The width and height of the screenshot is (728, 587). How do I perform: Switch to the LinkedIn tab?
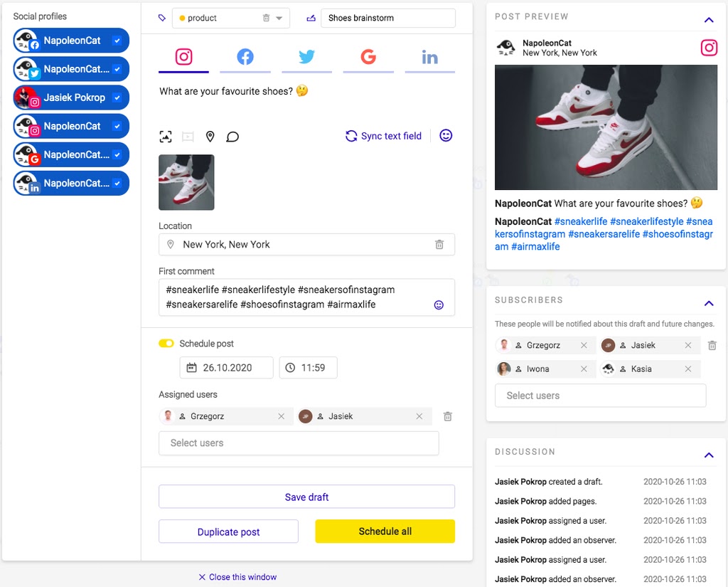tap(429, 57)
